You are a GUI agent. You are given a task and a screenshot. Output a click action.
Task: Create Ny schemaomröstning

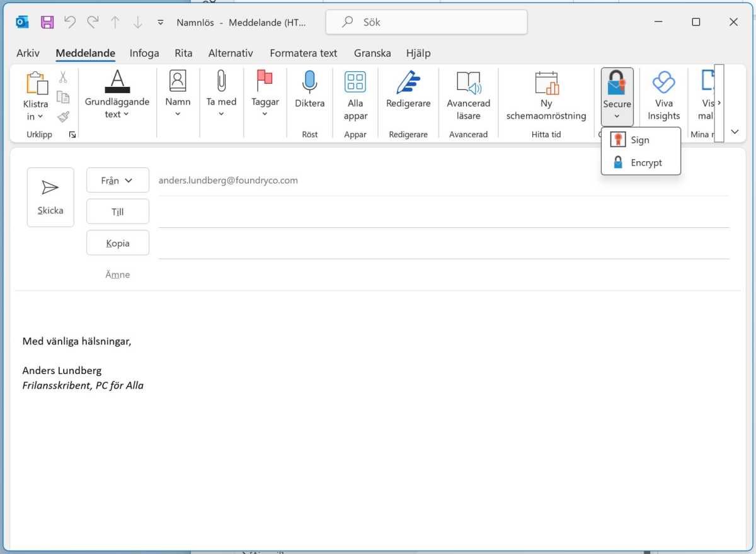546,94
